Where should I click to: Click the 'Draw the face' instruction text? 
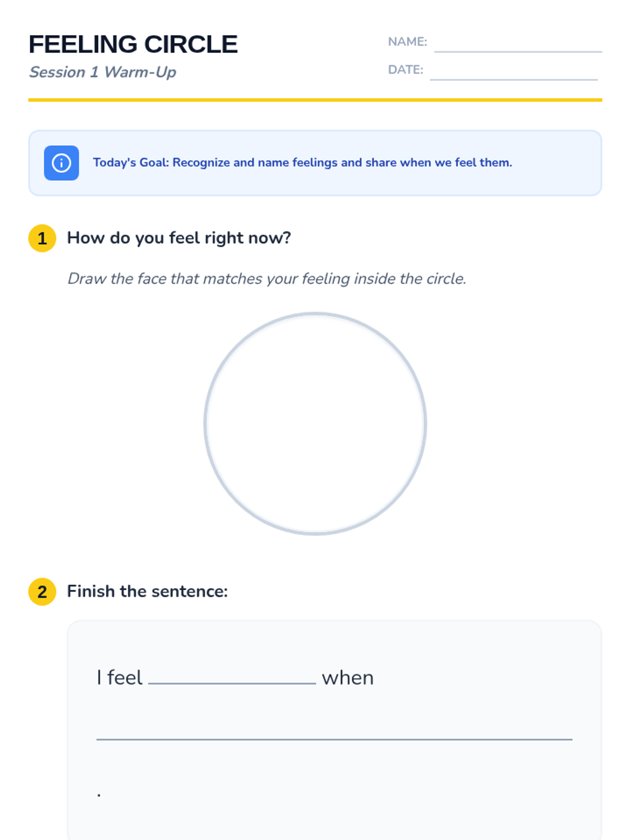[x=267, y=279]
